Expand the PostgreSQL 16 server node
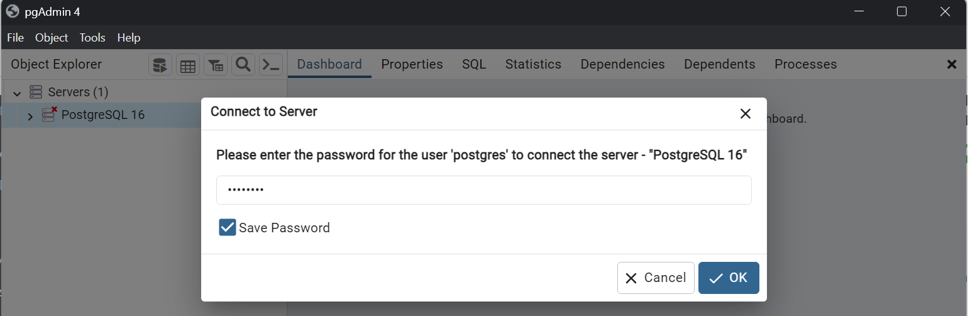This screenshot has width=980, height=316. pyautogui.click(x=30, y=116)
